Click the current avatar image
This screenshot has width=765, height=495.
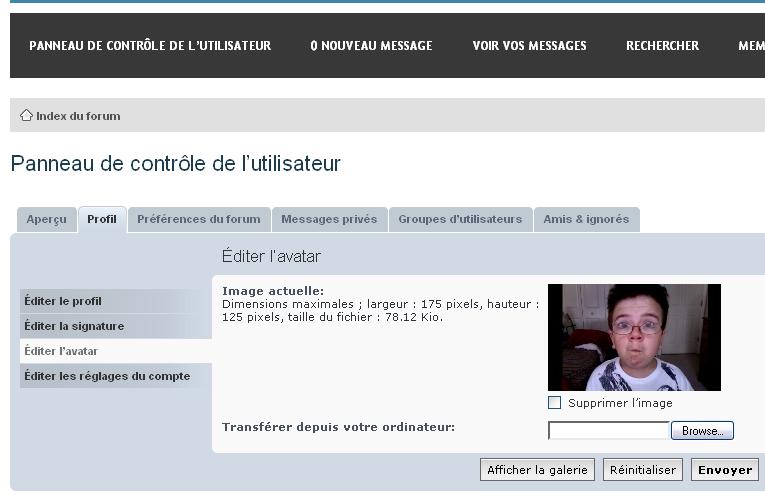point(634,337)
